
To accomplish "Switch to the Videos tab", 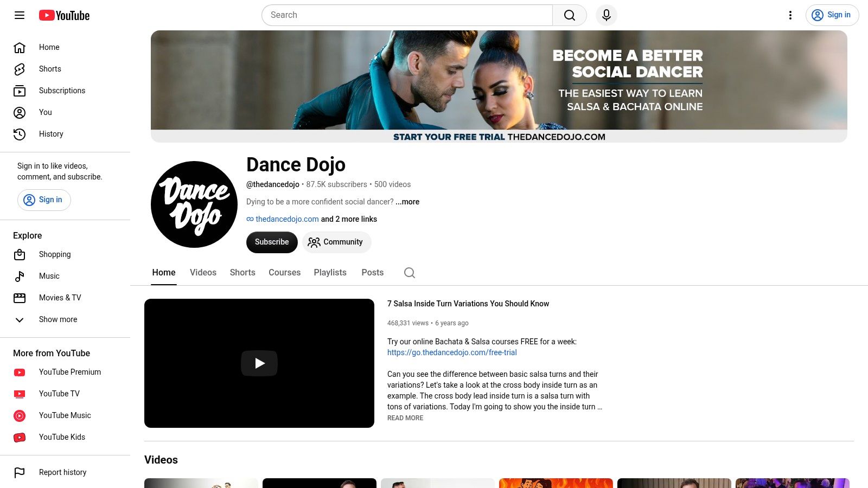I will click(x=203, y=273).
